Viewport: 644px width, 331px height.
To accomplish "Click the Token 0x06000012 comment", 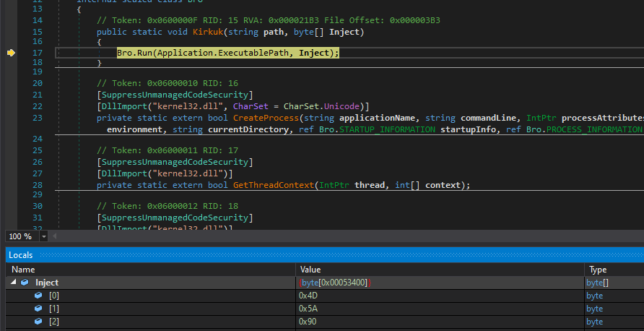I will click(167, 206).
